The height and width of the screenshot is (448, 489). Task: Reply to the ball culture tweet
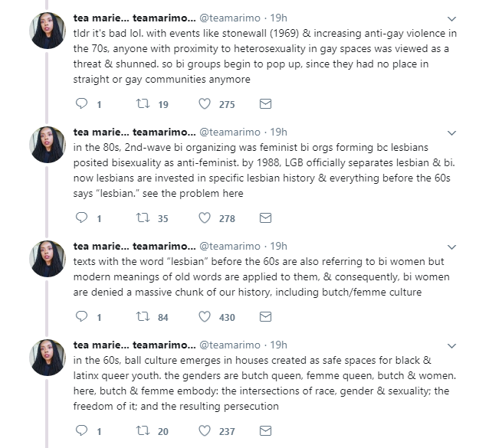pos(84,431)
